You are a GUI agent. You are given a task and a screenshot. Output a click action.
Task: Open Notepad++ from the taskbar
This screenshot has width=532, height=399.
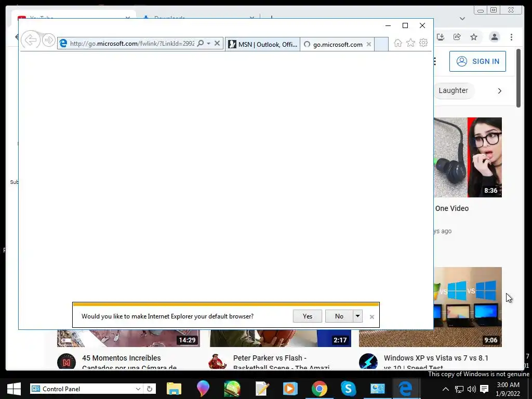tap(262, 389)
